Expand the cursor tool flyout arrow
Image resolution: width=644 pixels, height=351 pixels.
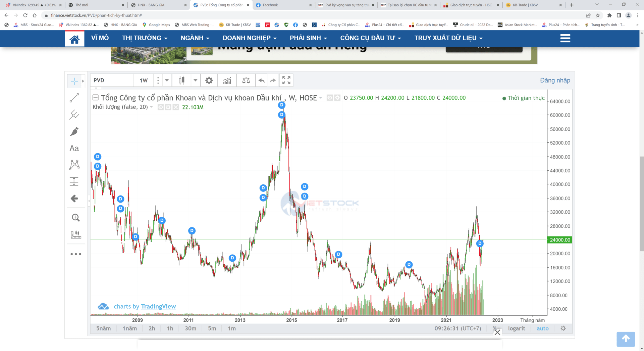pyautogui.click(x=83, y=81)
